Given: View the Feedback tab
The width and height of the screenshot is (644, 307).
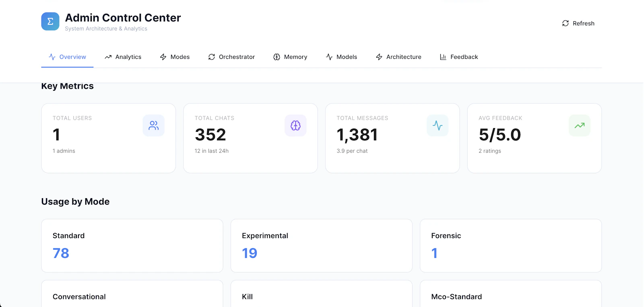Looking at the screenshot, I should point(459,57).
